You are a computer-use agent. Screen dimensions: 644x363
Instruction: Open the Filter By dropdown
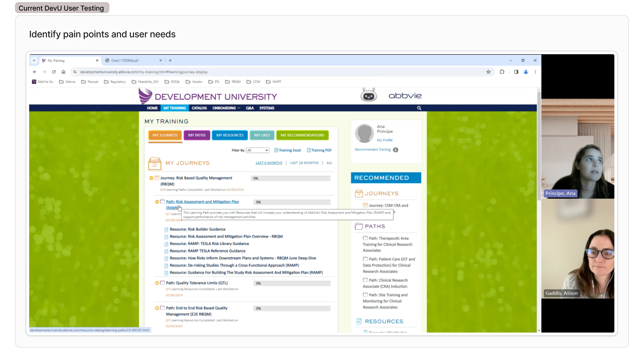pyautogui.click(x=257, y=150)
